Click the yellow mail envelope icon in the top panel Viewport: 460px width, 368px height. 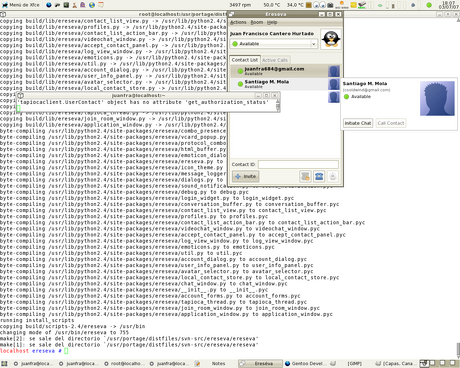353,5
